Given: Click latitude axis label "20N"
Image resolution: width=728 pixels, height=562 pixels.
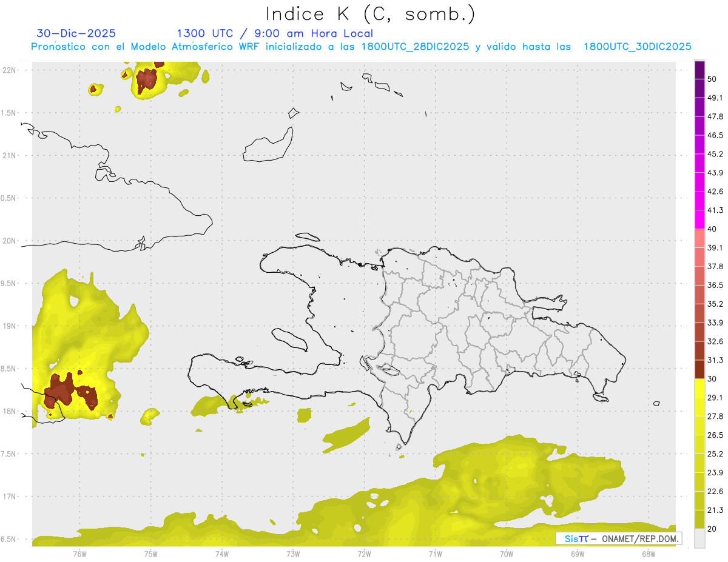Looking at the screenshot, I should 10,241.
